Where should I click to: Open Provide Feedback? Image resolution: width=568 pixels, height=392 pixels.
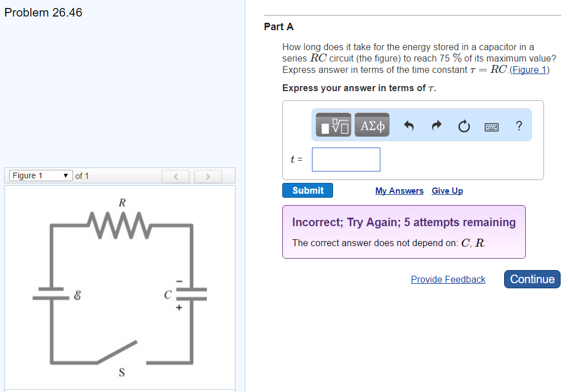tap(448, 279)
